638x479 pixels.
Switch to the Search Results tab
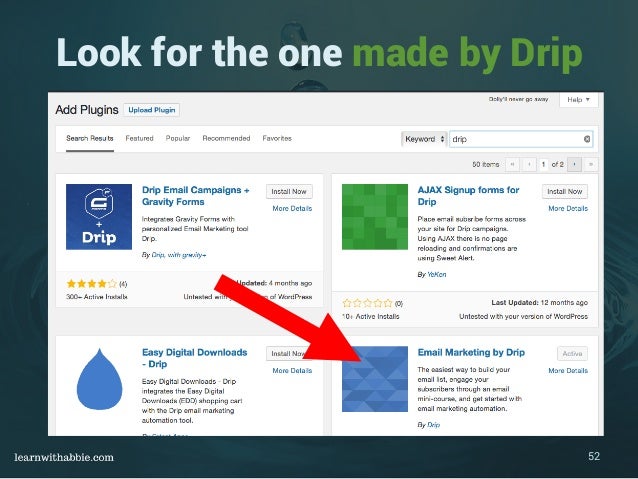click(x=90, y=138)
